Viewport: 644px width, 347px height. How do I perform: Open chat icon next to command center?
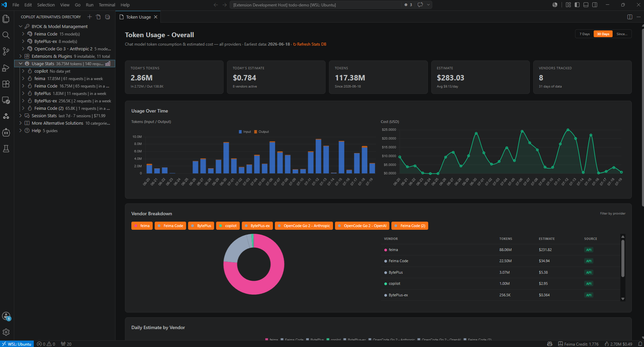(420, 5)
